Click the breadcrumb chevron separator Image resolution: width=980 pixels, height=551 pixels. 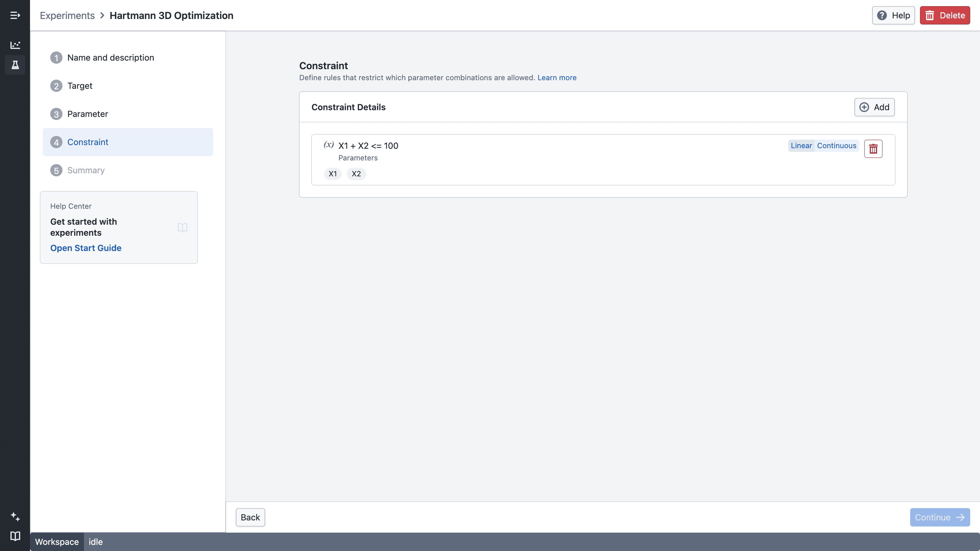point(102,15)
